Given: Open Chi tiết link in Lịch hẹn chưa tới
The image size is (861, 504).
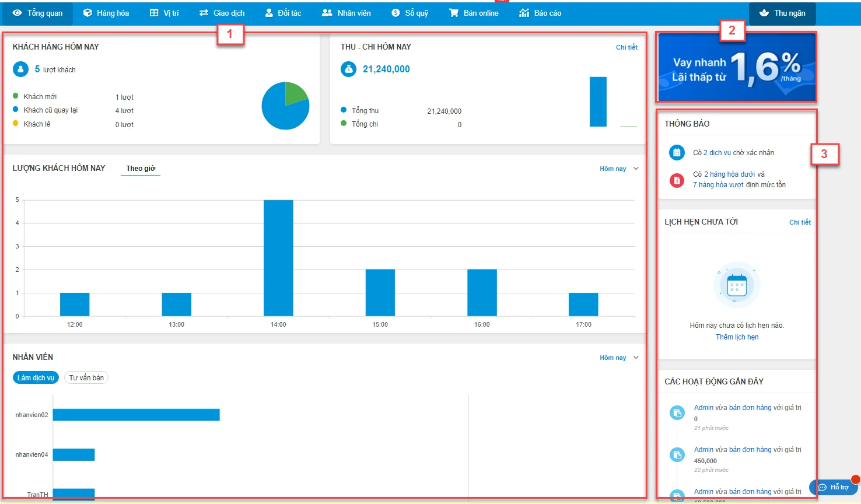Looking at the screenshot, I should tap(800, 222).
